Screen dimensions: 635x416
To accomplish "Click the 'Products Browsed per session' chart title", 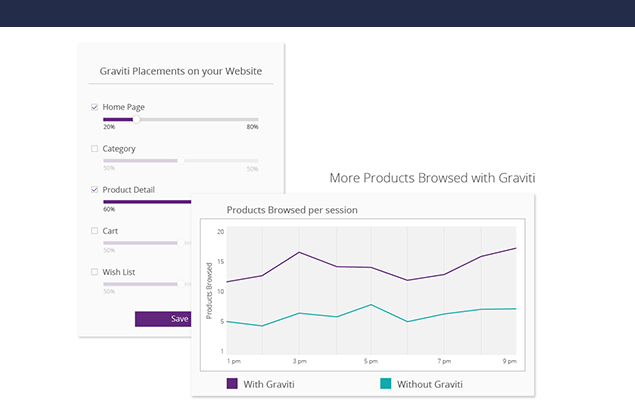I will [292, 210].
